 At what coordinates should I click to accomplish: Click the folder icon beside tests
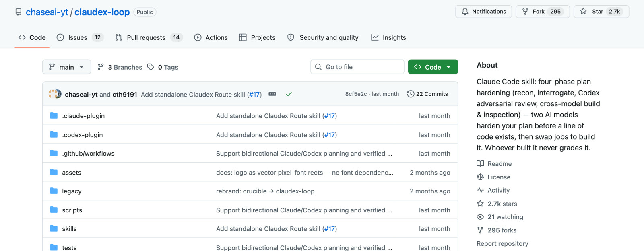click(x=54, y=247)
